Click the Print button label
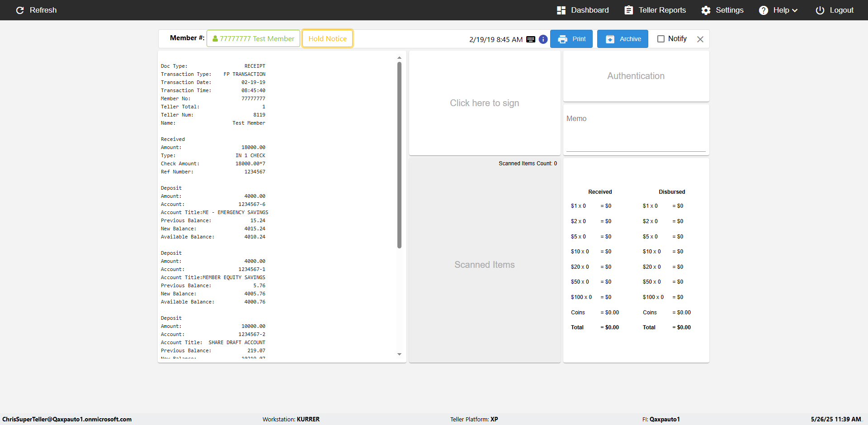868x425 pixels. pyautogui.click(x=579, y=39)
